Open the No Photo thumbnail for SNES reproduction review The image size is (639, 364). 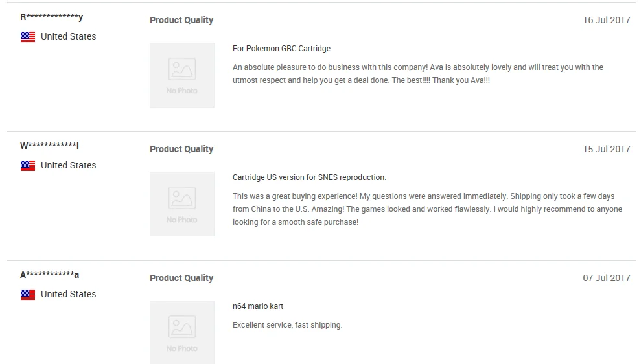click(x=181, y=204)
